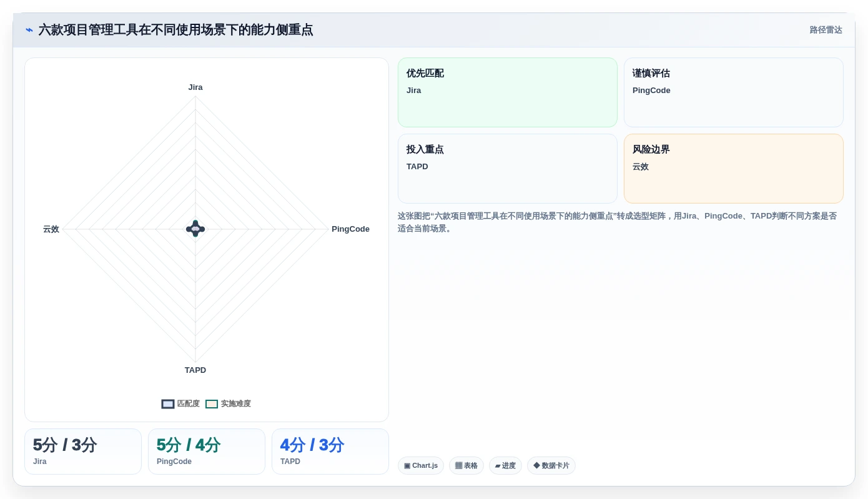Screen dimensions: 868x499
Task: Select the 云效 axis label on radar
Action: click(x=51, y=229)
